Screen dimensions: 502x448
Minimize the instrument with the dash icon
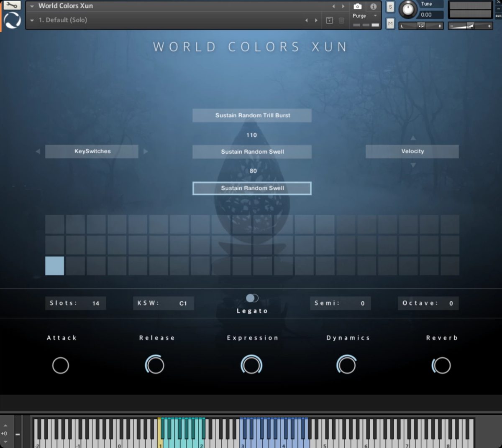(x=498, y=8)
